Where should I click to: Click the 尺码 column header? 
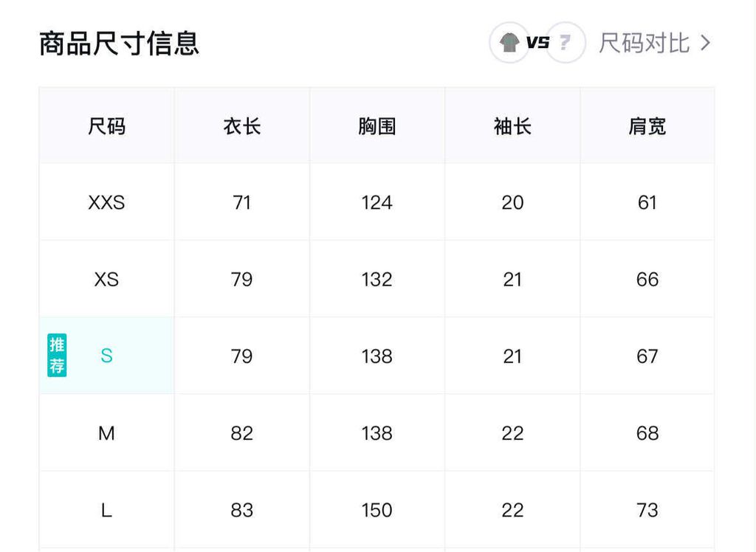(106, 126)
